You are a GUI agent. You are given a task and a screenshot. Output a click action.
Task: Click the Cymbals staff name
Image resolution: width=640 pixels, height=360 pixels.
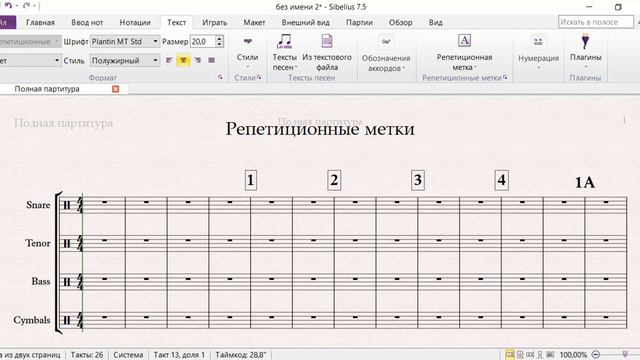coord(32,320)
